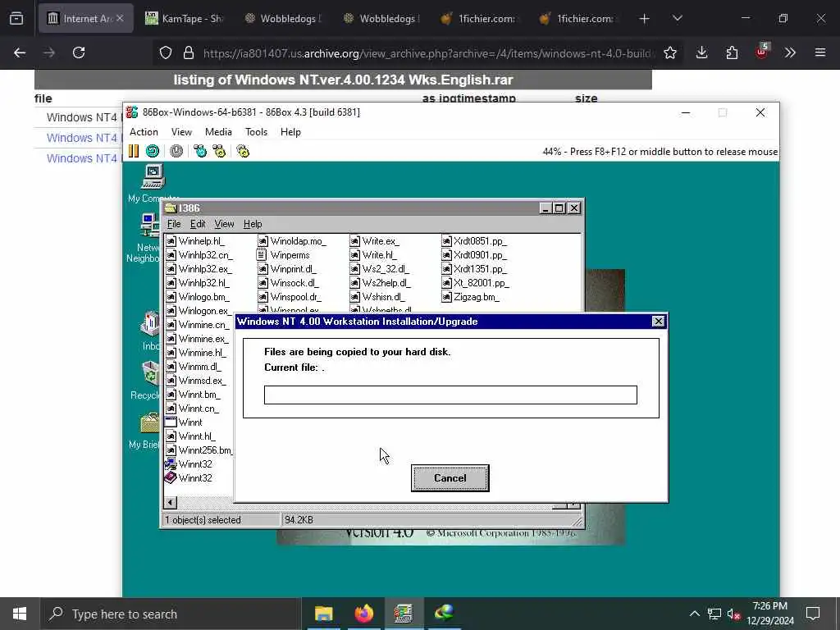840x630 pixels.
Task: Open View menu in I386 window
Action: pyautogui.click(x=224, y=224)
